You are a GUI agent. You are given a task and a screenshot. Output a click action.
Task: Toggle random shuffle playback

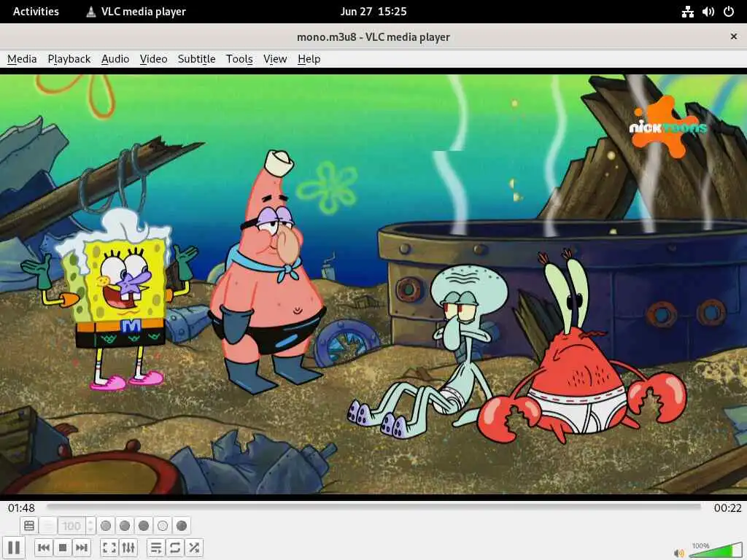[x=194, y=548]
